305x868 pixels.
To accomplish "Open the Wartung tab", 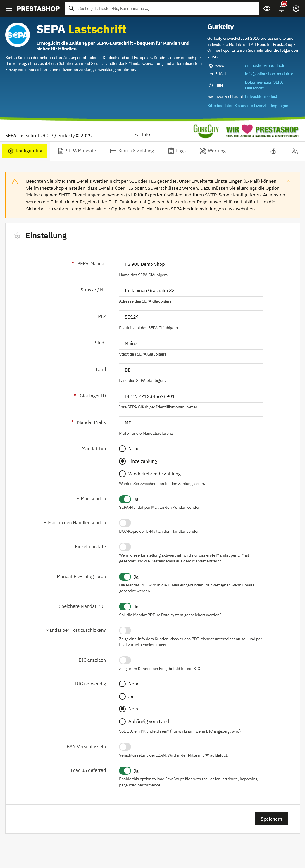I will (x=212, y=151).
